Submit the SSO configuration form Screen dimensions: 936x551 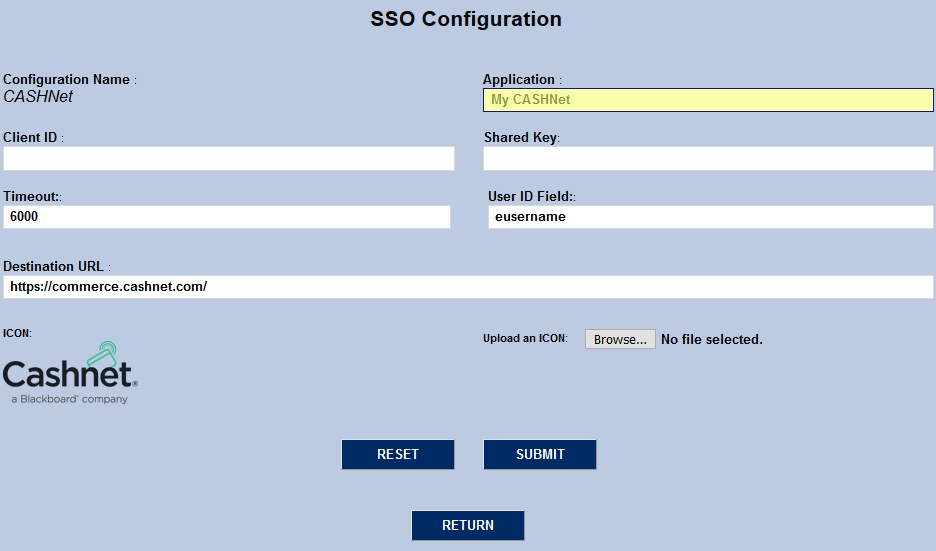click(540, 454)
